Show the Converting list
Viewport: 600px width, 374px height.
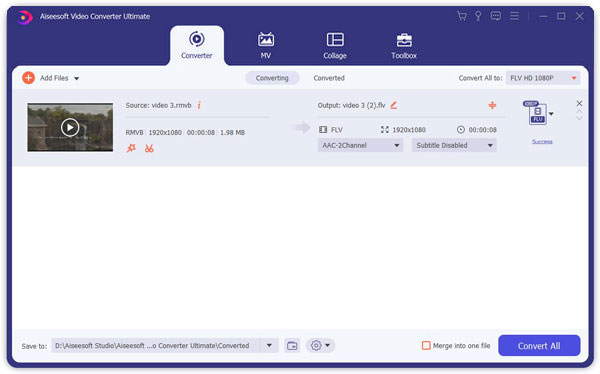(272, 78)
